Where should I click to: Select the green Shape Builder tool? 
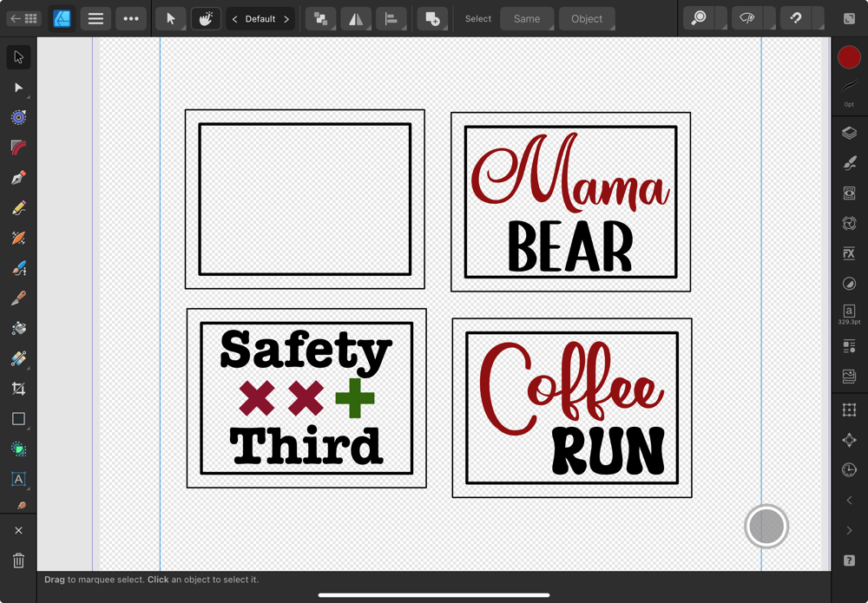(18, 449)
